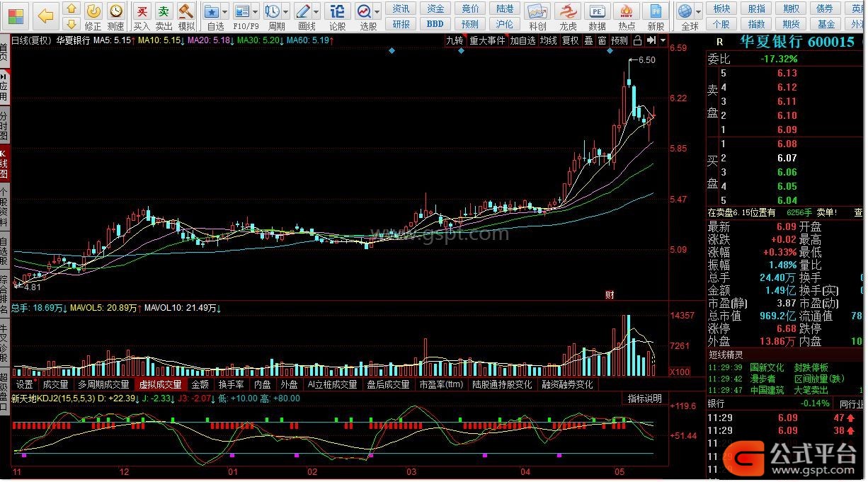Select the 市盈率(ttm) tab
This screenshot has height=482, width=868.
pos(440,384)
